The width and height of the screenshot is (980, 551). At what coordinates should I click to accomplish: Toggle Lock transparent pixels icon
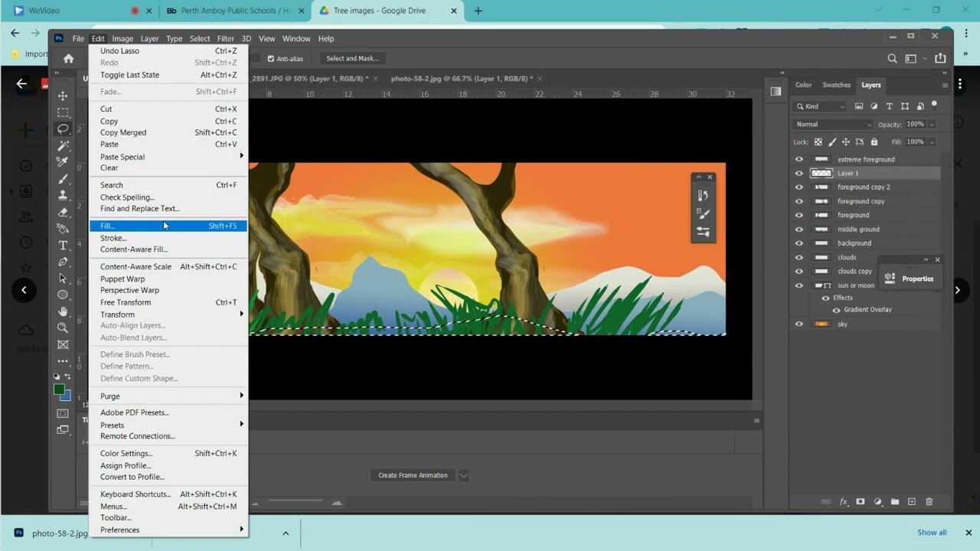(818, 142)
